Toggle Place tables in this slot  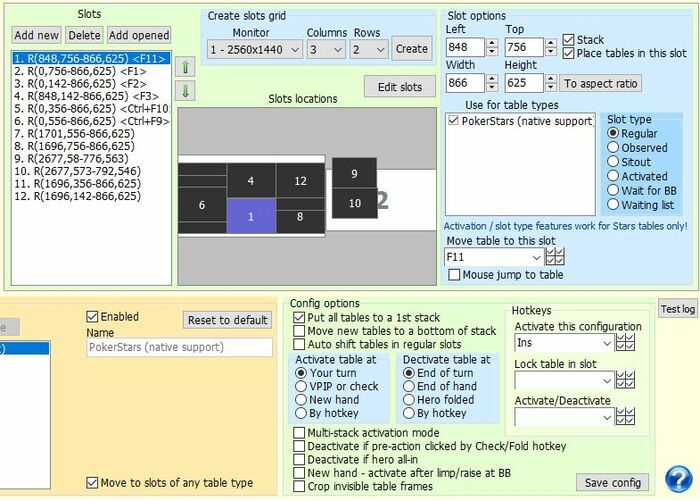[568, 53]
